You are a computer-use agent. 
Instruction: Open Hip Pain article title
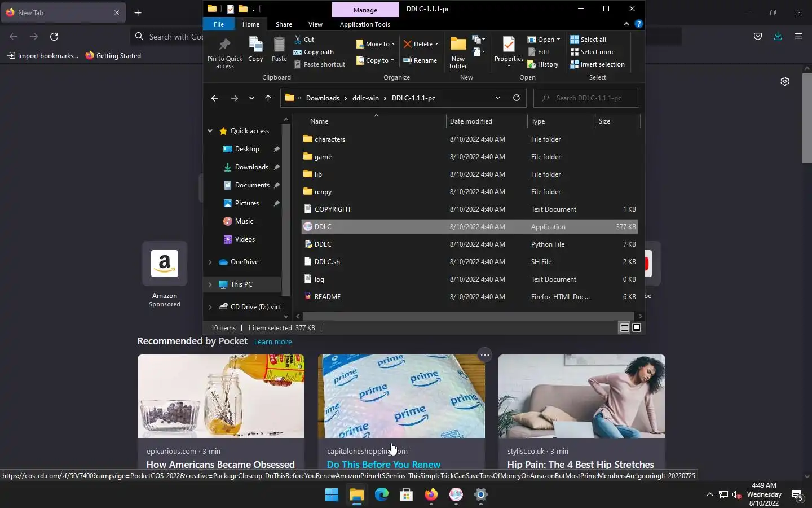click(x=581, y=464)
